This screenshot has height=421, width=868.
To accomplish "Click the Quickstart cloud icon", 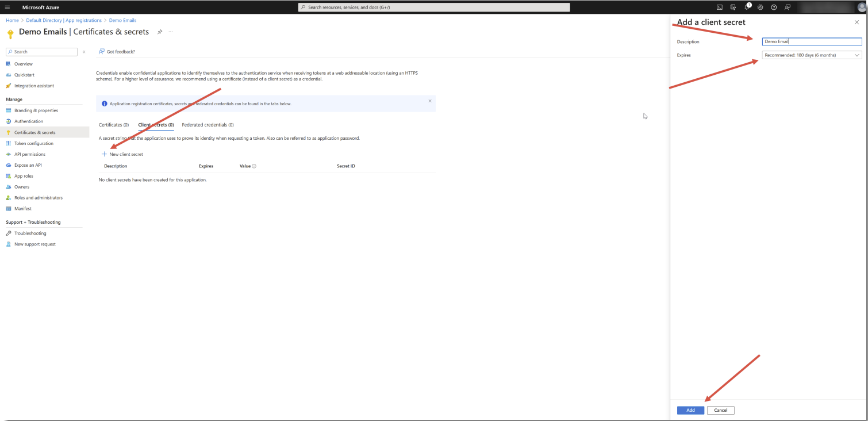I will pos(9,75).
